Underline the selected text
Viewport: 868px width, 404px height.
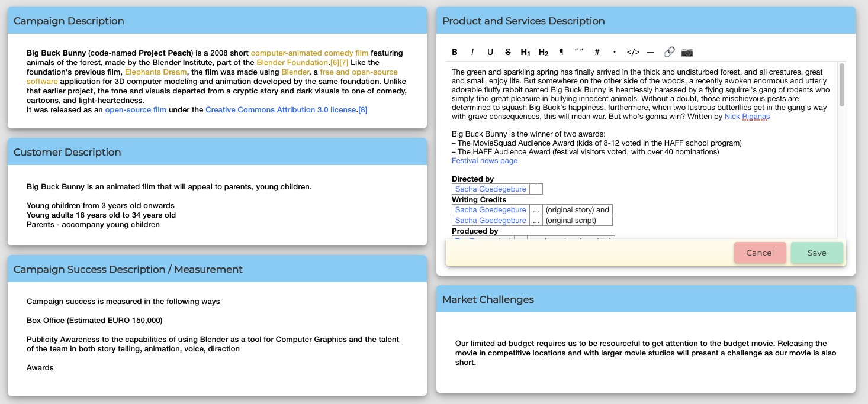coord(490,52)
